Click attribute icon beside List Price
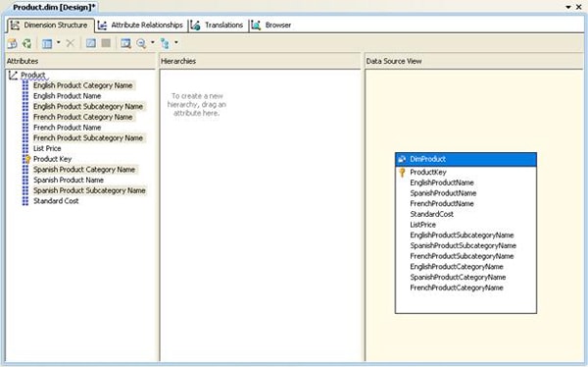The width and height of the screenshot is (588, 367). click(25, 149)
